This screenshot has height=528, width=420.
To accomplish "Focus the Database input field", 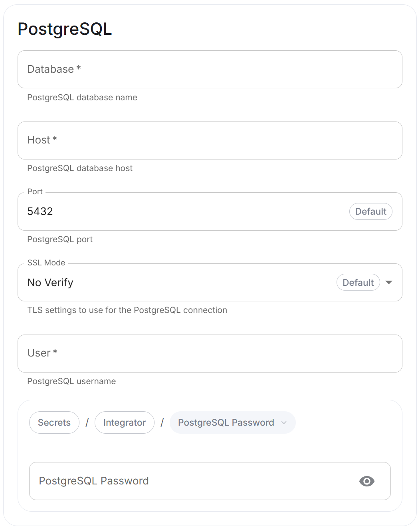I will point(210,70).
